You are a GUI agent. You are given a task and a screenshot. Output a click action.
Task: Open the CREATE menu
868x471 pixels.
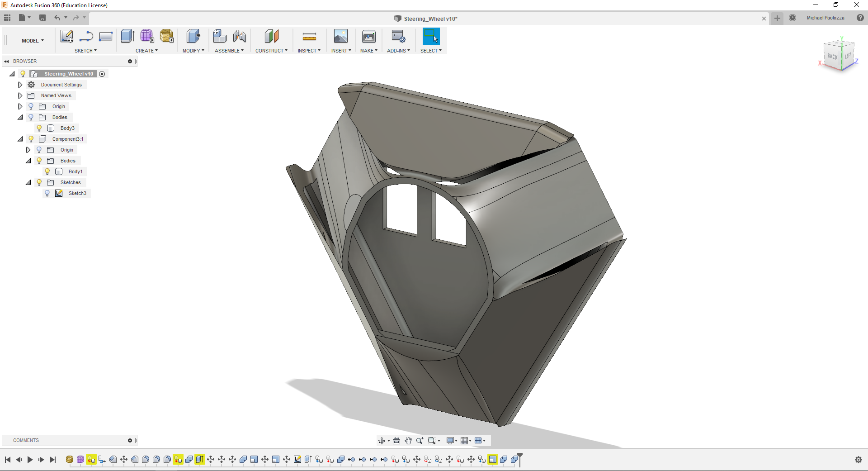pos(146,51)
